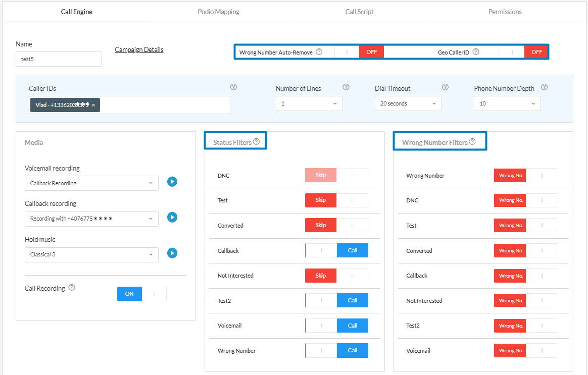
Task: Toggle the Wrong Number Auto-Remove switch
Action: pos(359,52)
